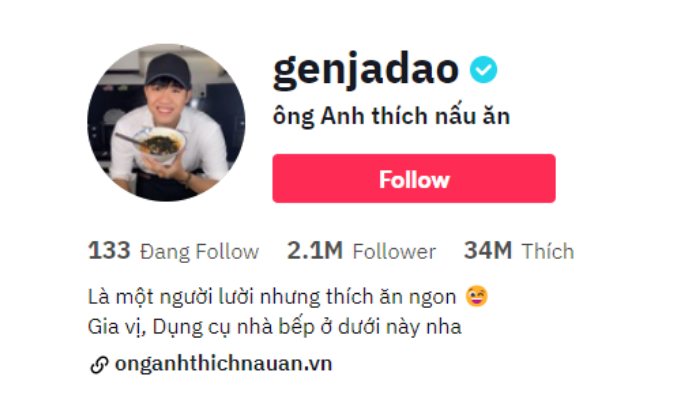Open the 133 following count

tap(109, 250)
